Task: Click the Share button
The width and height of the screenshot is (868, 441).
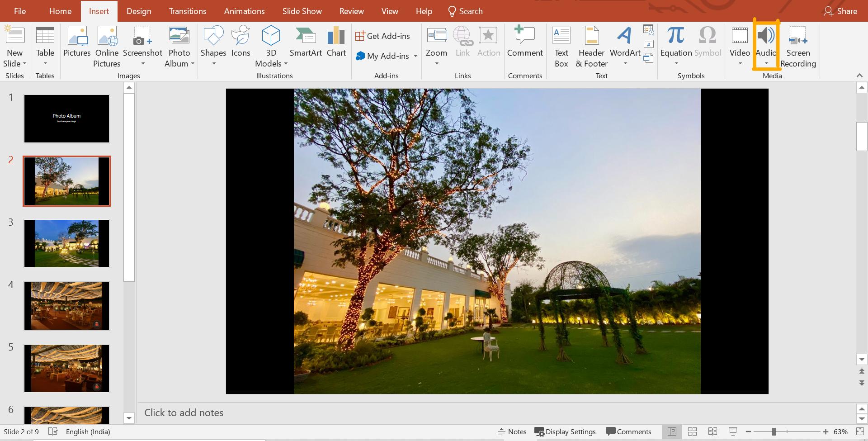Action: tap(841, 11)
